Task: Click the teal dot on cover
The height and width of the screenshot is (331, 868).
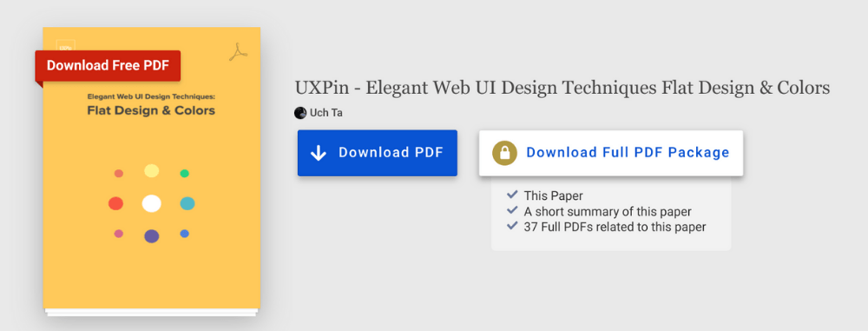Action: [x=187, y=203]
